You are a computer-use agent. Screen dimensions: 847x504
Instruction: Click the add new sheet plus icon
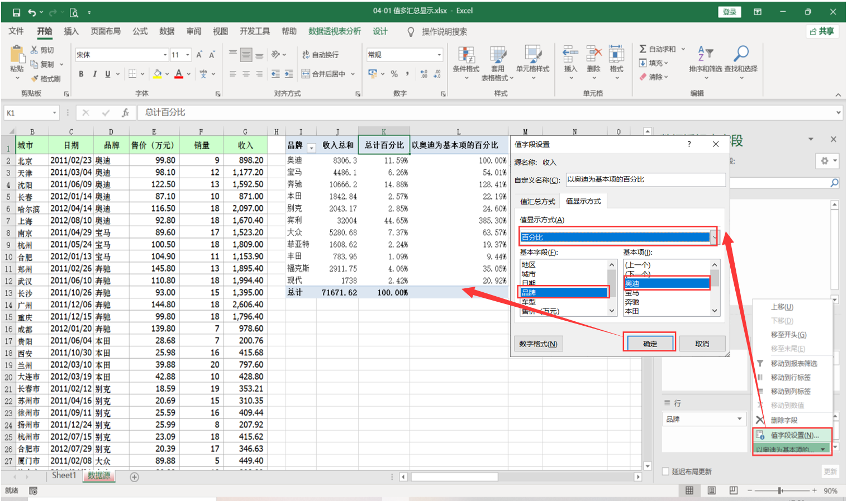click(134, 477)
